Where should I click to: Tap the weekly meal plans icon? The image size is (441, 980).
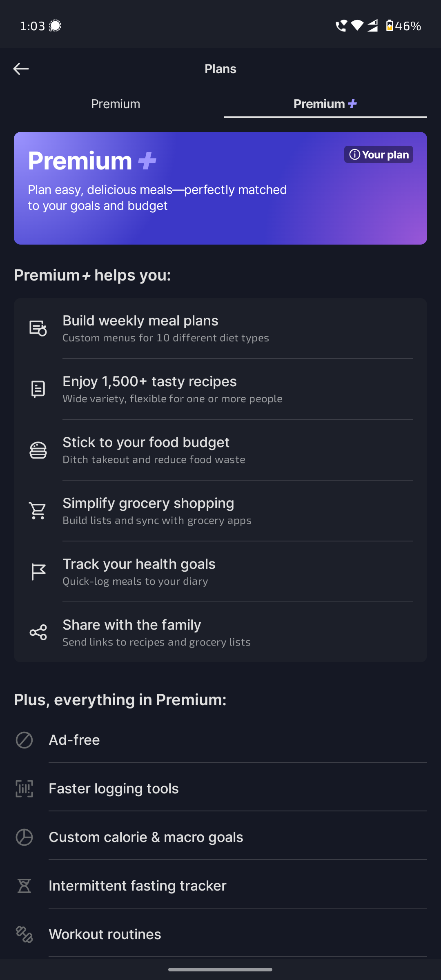point(38,328)
